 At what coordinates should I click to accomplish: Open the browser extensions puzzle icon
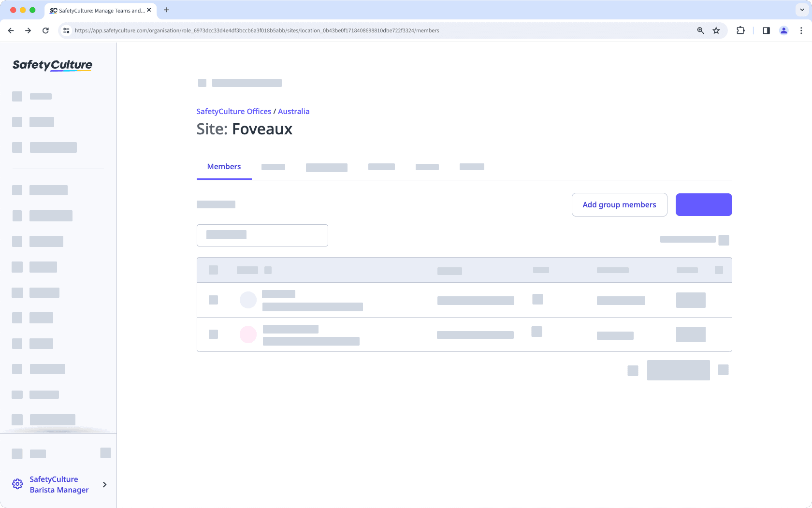[x=740, y=30]
